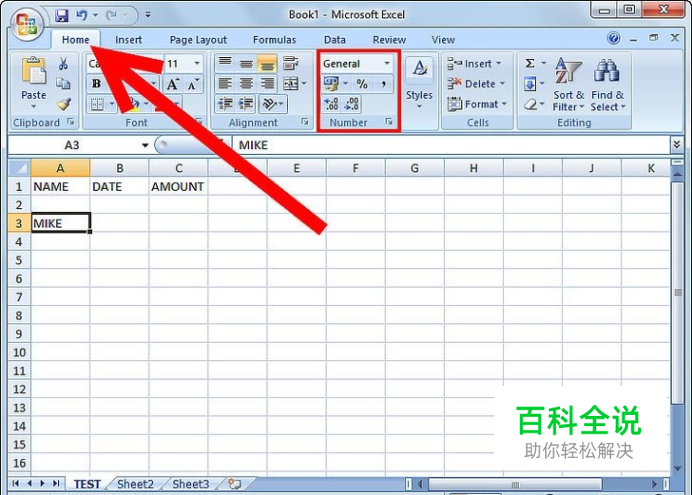Image resolution: width=692 pixels, height=495 pixels.
Task: Open the Name Box dropdown
Action: [144, 145]
